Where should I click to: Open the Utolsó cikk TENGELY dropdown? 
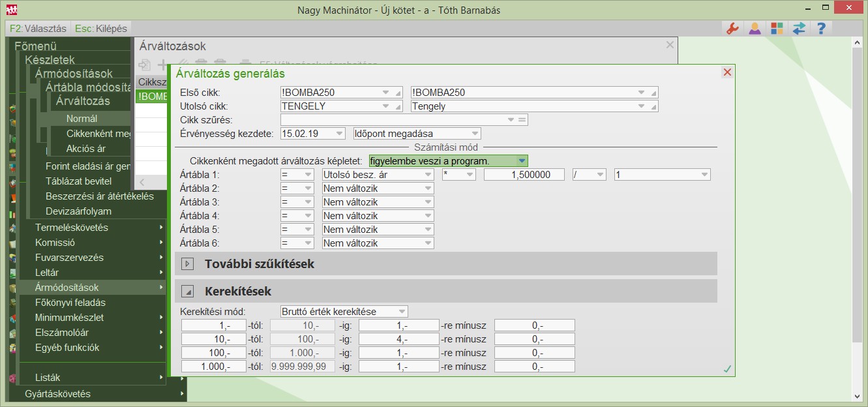point(387,106)
